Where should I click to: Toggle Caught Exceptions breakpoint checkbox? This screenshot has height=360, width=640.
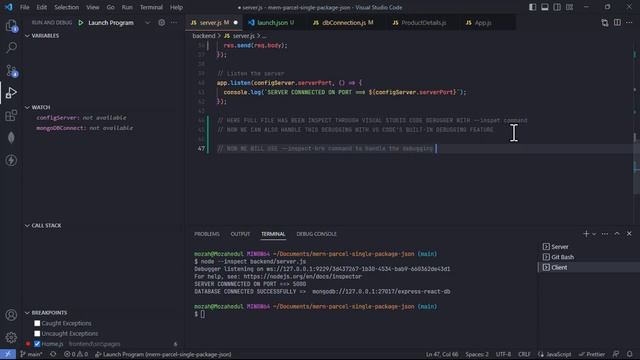(x=37, y=323)
